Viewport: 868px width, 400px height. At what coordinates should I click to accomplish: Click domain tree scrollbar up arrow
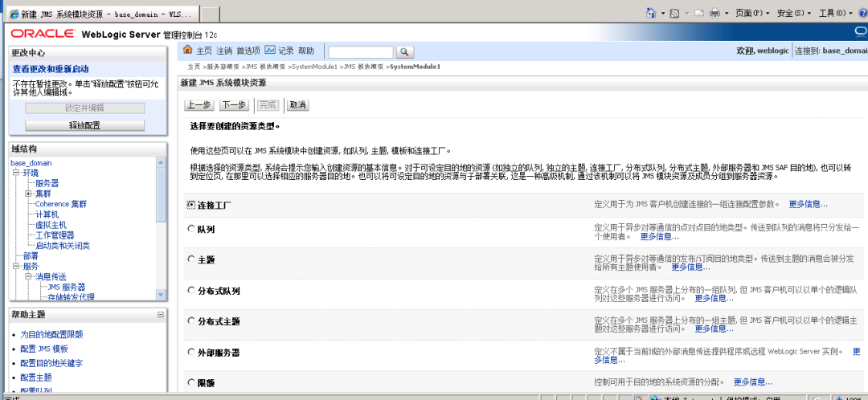pyautogui.click(x=161, y=163)
